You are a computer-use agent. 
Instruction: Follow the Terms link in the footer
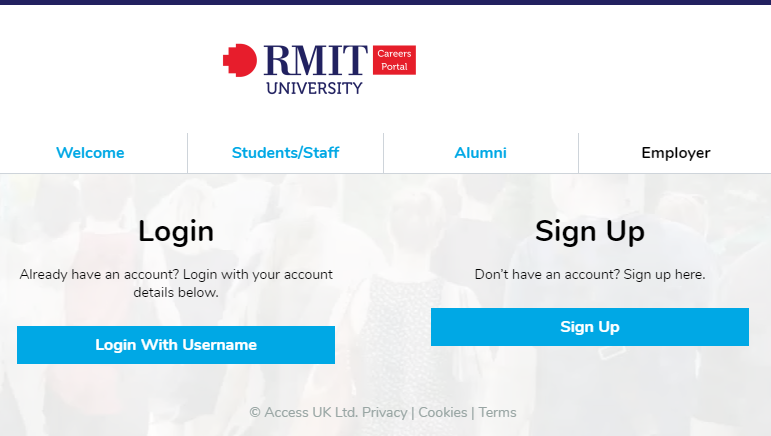[x=497, y=412]
